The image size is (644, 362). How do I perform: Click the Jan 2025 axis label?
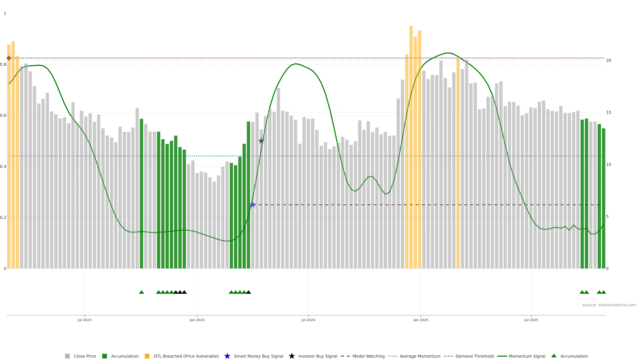420,320
